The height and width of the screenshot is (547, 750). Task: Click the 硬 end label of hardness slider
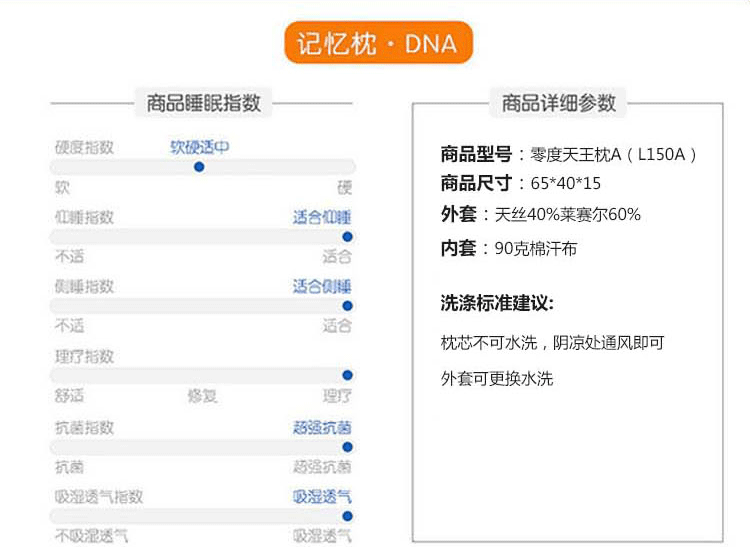pos(345,187)
